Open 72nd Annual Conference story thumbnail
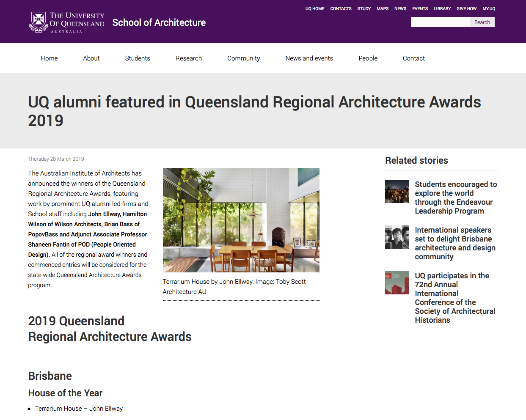 click(397, 283)
